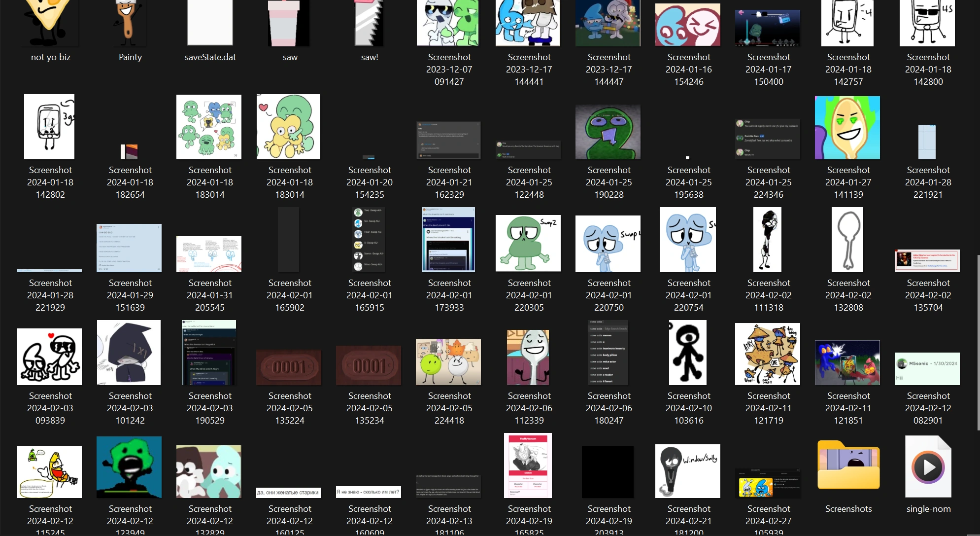Click Screenshot 2024-01-18 183014 heart drawing
The width and height of the screenshot is (980, 536).
coord(288,127)
